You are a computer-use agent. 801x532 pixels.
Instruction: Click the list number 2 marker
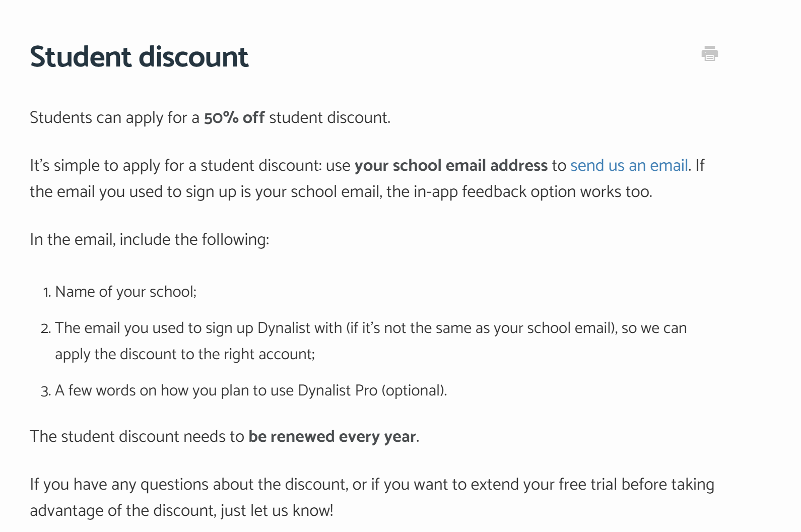click(46, 328)
